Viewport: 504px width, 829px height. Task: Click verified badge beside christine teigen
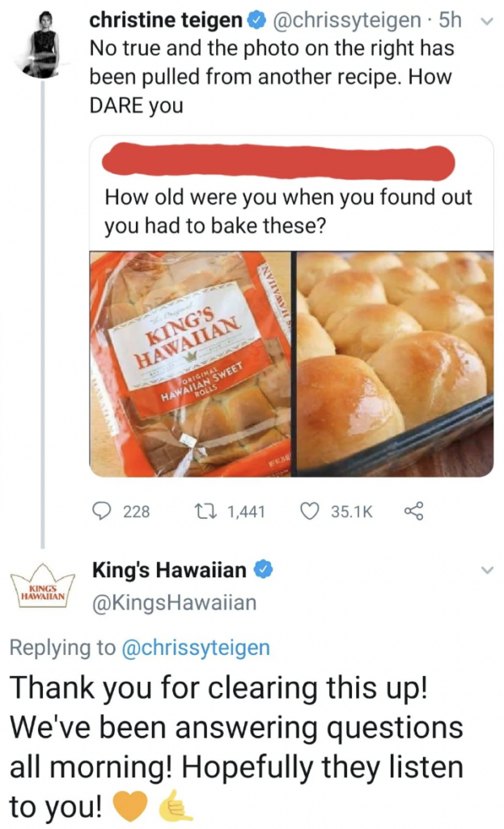pyautogui.click(x=248, y=18)
